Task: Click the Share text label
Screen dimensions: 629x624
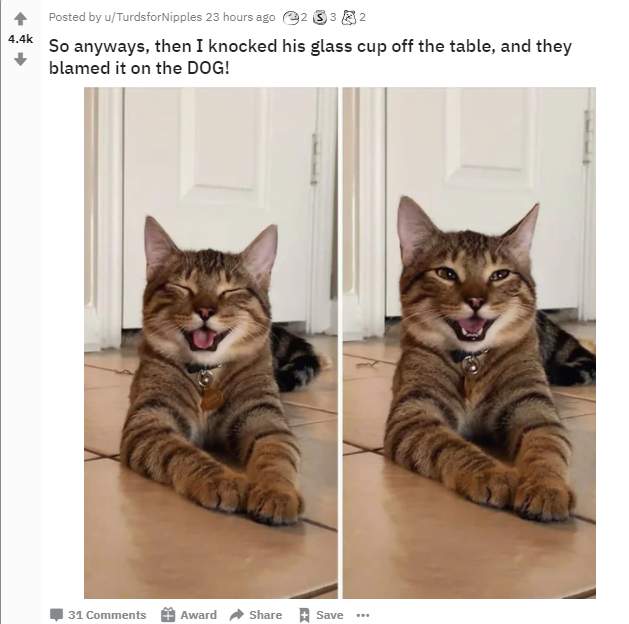Action: coord(265,615)
